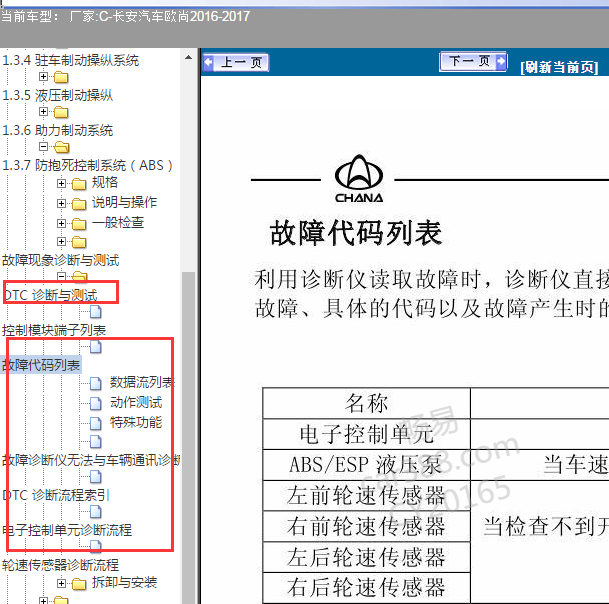Expand the plus box just above 1.3.5 液压制动操纵
This screenshot has width=609, height=604.
pyautogui.click(x=44, y=77)
